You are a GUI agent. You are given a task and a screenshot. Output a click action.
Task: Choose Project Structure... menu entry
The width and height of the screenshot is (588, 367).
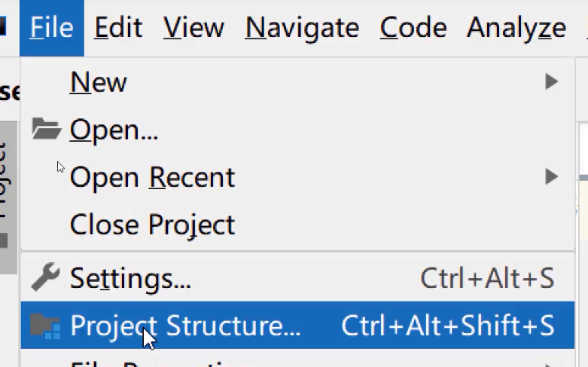(x=185, y=326)
